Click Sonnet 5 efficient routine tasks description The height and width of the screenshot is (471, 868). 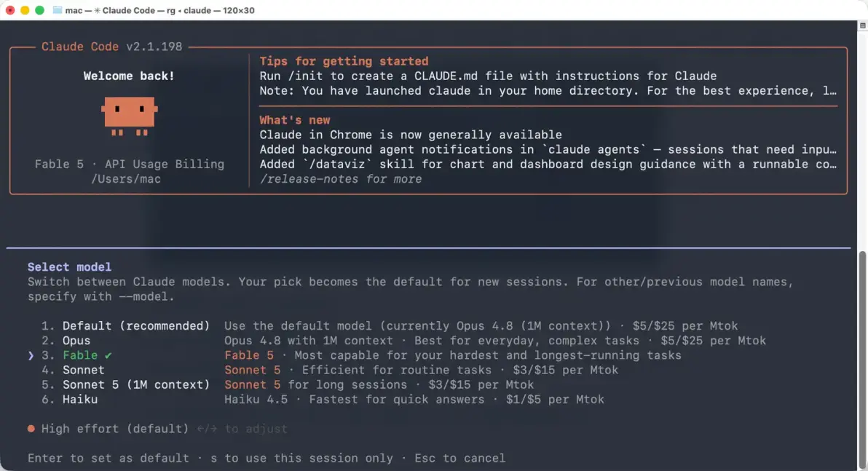(x=422, y=370)
